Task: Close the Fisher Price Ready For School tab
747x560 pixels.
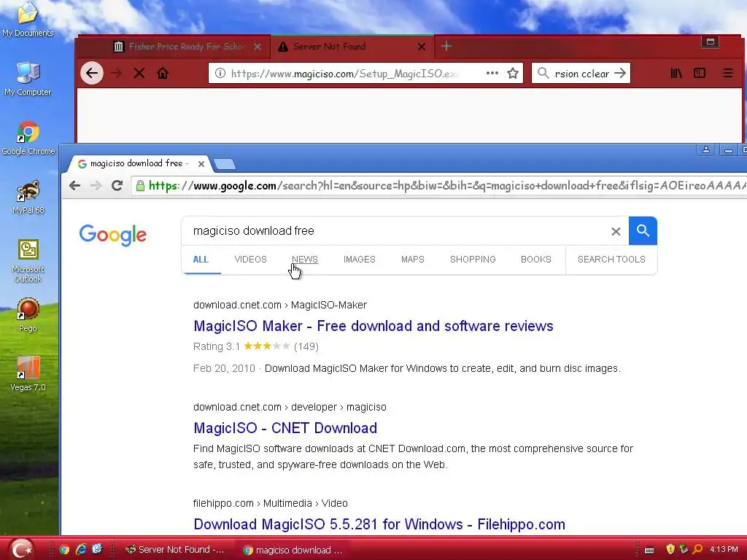Action: tap(258, 47)
